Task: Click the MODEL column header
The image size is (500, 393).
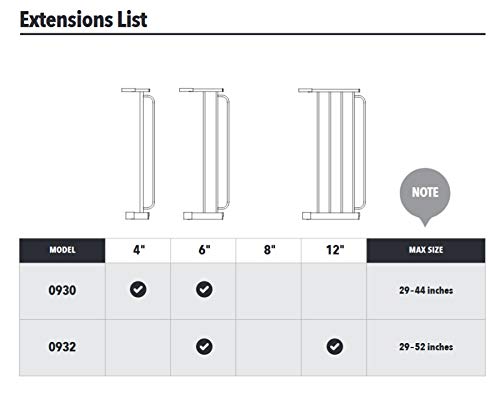Action: point(62,250)
